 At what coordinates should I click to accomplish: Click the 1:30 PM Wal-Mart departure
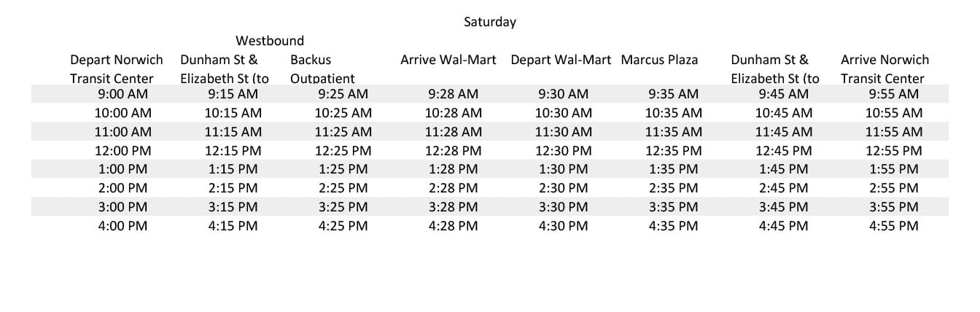point(563,169)
